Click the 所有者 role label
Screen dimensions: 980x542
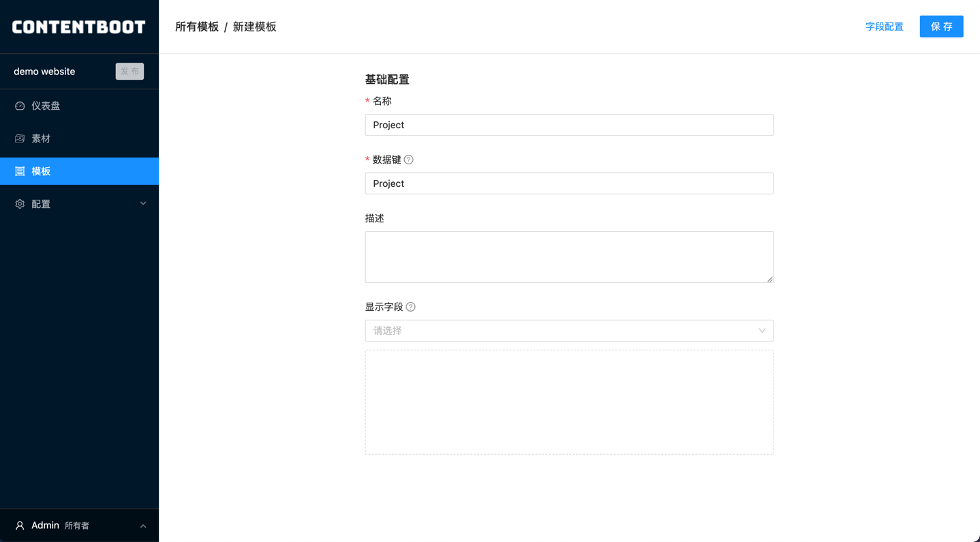(77, 526)
